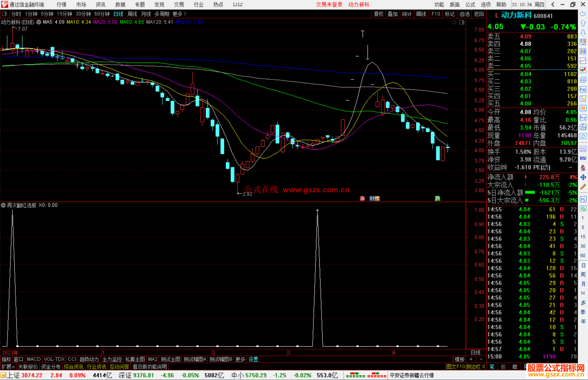Click the four-way move arrows icon
The width and height of the screenshot is (588, 380).
pyautogui.click(x=583, y=177)
